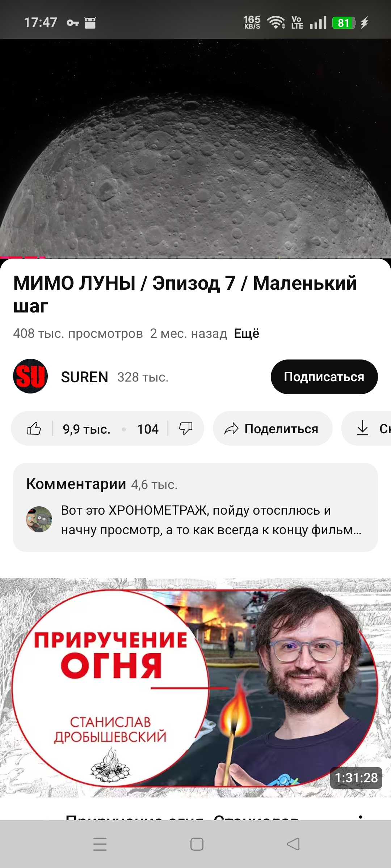Open SUREN channel name link
This screenshot has height=868, width=391.
pyautogui.click(x=85, y=377)
